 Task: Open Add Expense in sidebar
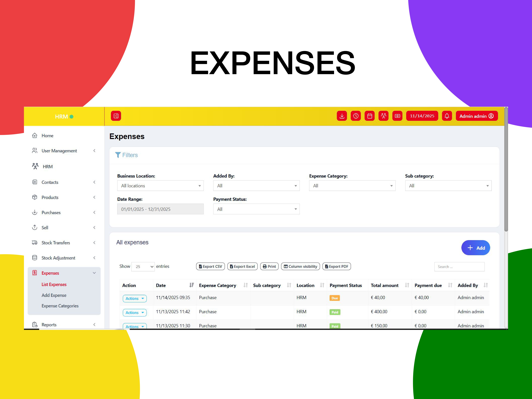pos(54,295)
